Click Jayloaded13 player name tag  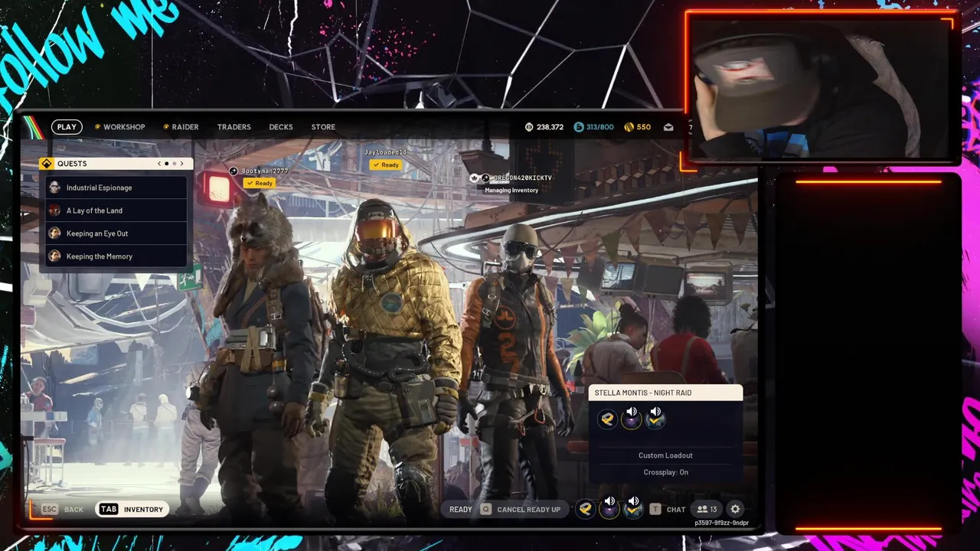pyautogui.click(x=385, y=153)
